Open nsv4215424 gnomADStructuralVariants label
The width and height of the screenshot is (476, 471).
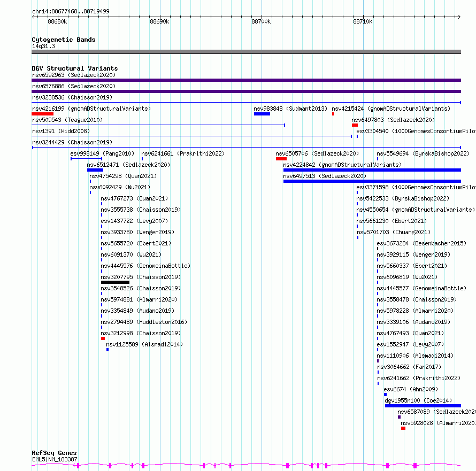tap(391, 109)
